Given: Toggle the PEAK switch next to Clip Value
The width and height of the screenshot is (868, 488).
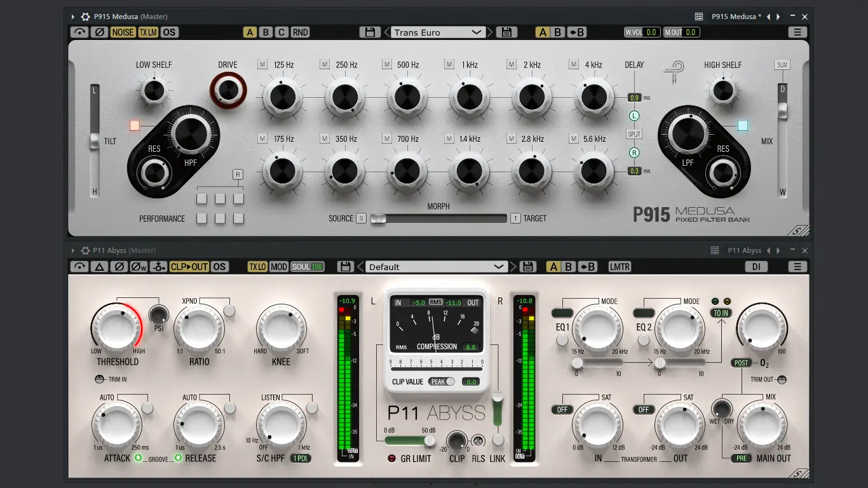Looking at the screenshot, I should coord(442,382).
